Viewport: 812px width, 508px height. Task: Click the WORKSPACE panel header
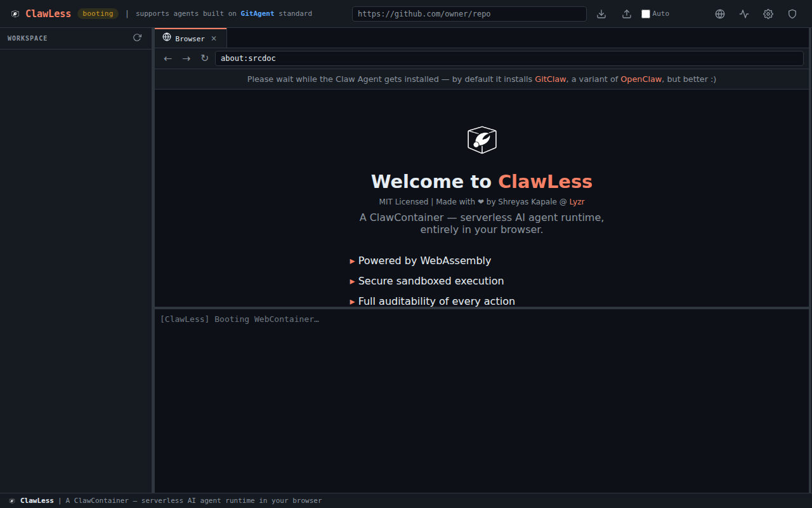pyautogui.click(x=27, y=39)
